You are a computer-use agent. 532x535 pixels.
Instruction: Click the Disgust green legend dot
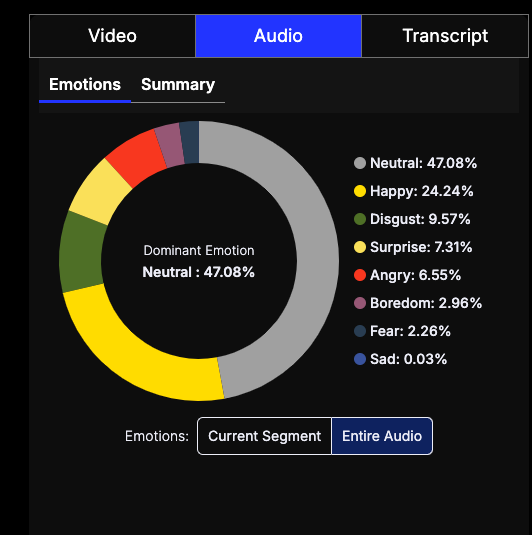(360, 219)
